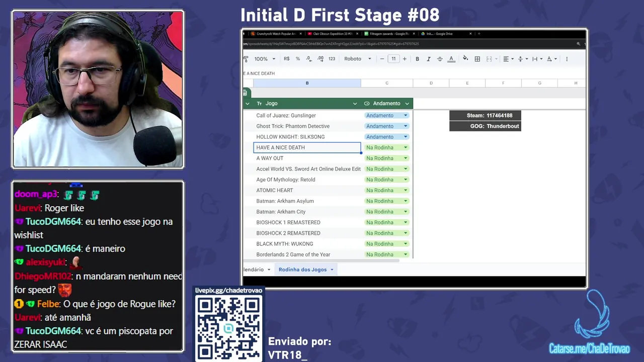Switch to the Filtragem zawards Google sheet tab

click(x=389, y=34)
